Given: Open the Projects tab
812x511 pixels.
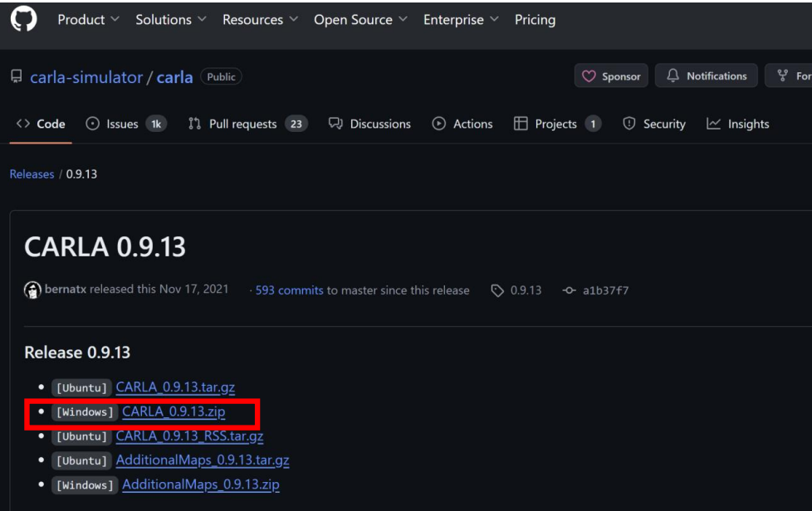Looking at the screenshot, I should pyautogui.click(x=557, y=124).
